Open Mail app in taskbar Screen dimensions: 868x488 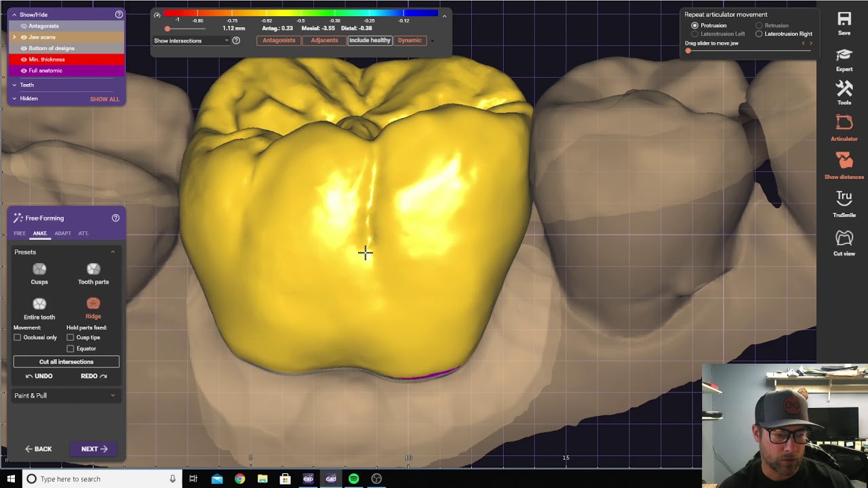(x=217, y=479)
